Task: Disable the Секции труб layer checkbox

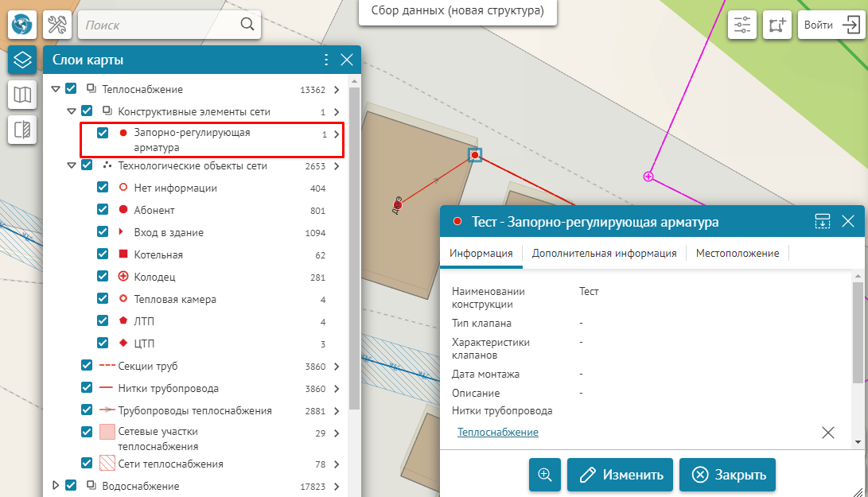Action: 87,367
